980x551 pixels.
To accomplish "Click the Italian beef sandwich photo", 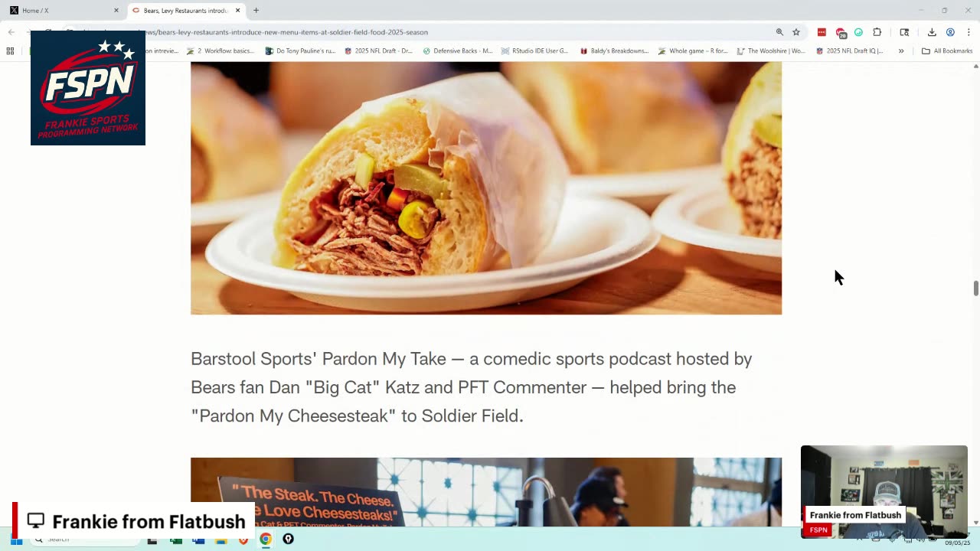I will [x=486, y=188].
